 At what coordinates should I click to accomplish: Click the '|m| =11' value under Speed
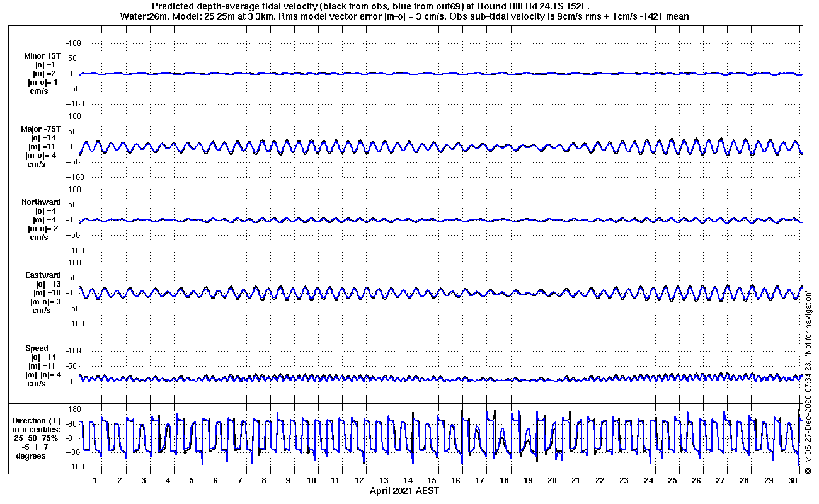43,366
